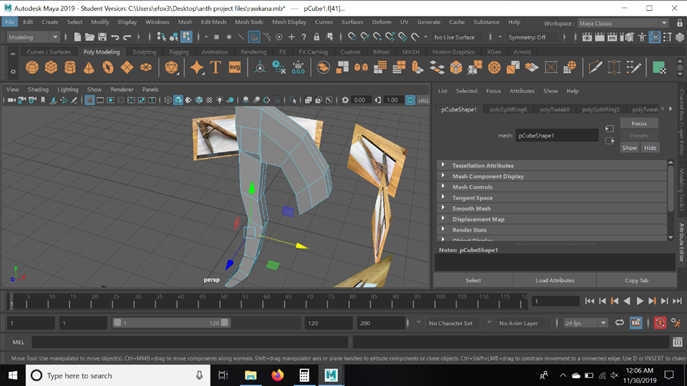Click the SVG import shelf icon
This screenshot has width=687, height=386.
pos(235,67)
